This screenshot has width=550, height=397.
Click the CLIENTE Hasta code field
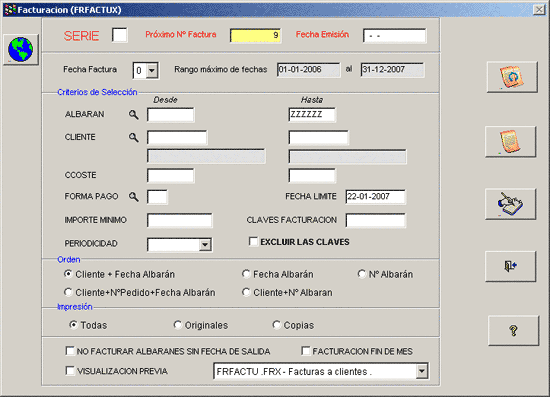tap(318, 137)
